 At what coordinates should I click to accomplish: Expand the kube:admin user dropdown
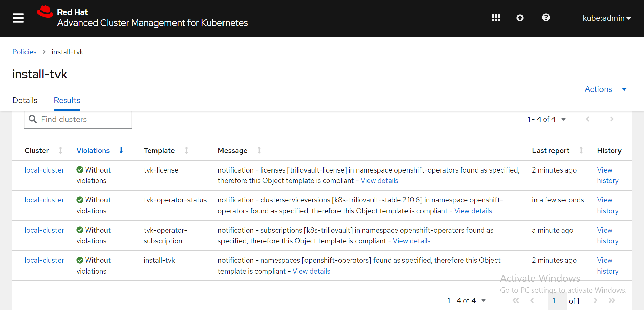coord(607,18)
